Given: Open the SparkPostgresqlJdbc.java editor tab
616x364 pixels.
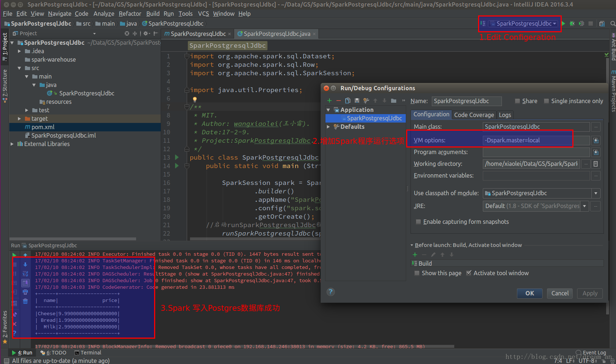Looking at the screenshot, I should coord(277,34).
